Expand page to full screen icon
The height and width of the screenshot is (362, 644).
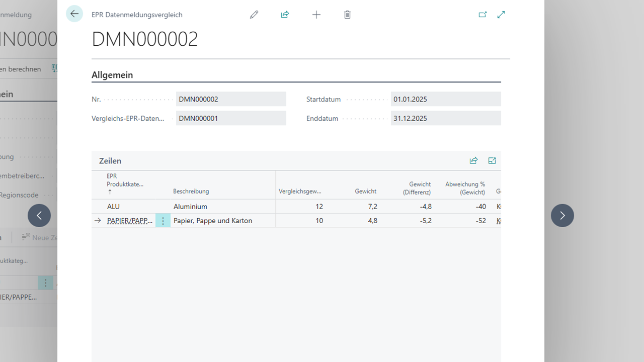pyautogui.click(x=501, y=15)
